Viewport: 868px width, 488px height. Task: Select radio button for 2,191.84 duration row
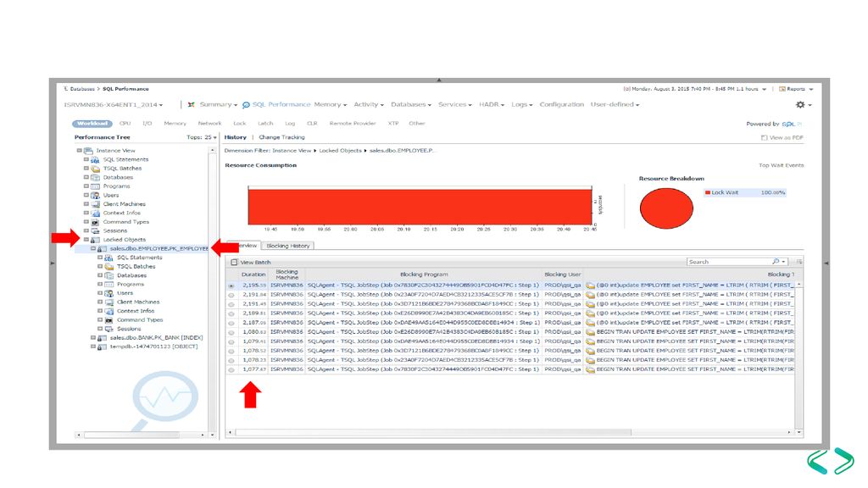pyautogui.click(x=231, y=295)
